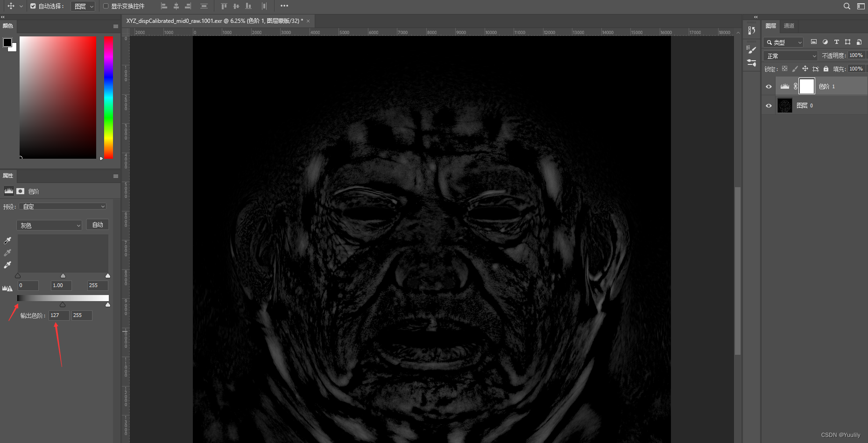This screenshot has width=868, height=443.
Task: Open the 颜色 panel tab
Action: (x=8, y=26)
